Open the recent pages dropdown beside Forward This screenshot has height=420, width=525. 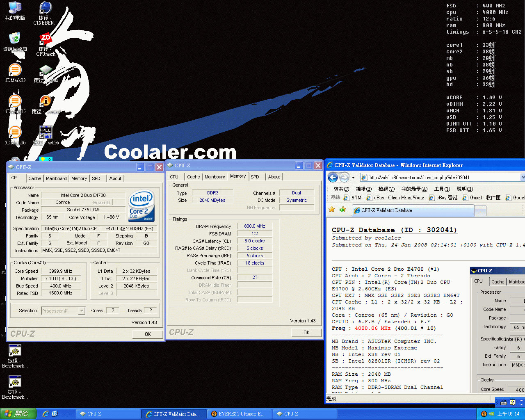[x=353, y=178]
